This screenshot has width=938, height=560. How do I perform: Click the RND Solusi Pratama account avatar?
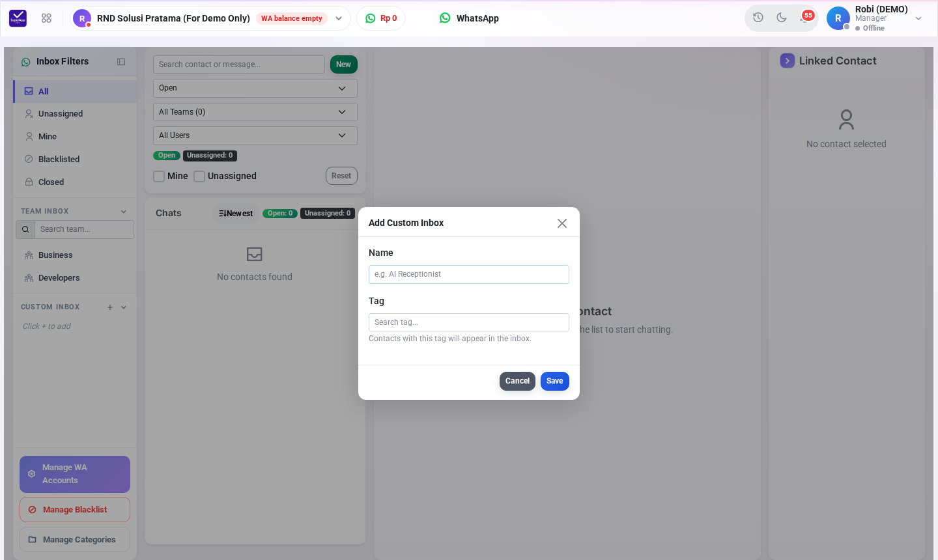pyautogui.click(x=82, y=18)
